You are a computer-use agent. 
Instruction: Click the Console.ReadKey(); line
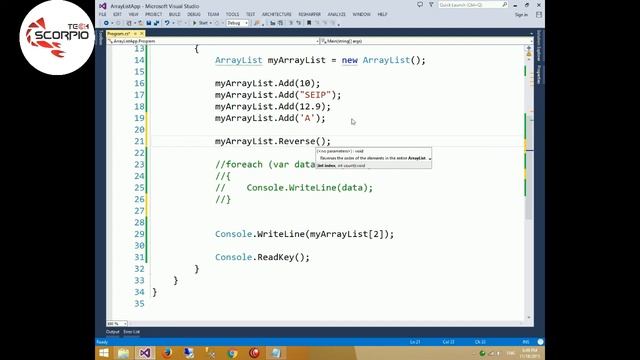(262, 257)
